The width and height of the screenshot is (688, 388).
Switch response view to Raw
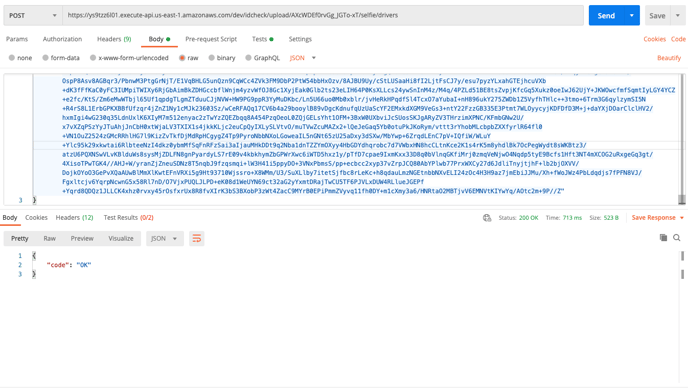pos(50,238)
